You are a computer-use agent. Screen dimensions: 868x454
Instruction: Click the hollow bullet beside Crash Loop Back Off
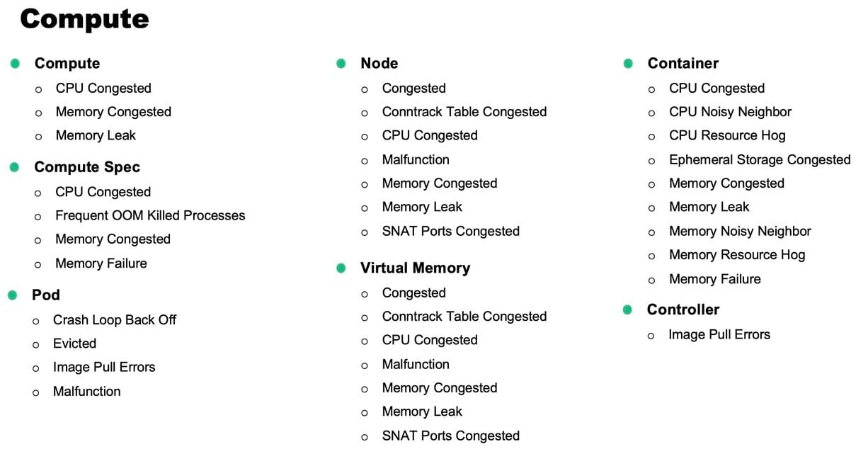[x=36, y=321]
